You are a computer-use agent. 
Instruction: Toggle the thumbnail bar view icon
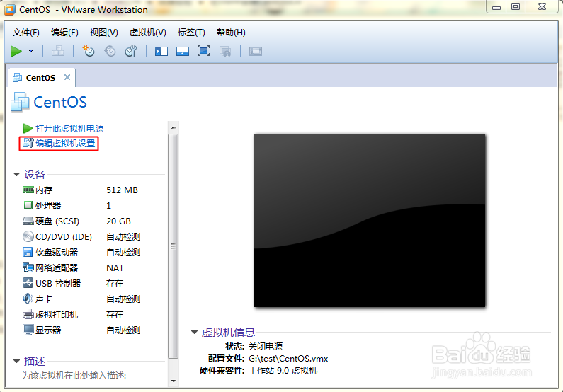[x=183, y=51]
